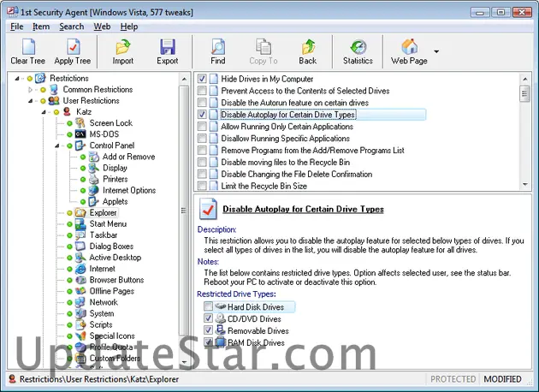The height and width of the screenshot is (392, 539).
Task: Uncheck Hide Drives in My Computer
Action: pos(202,79)
